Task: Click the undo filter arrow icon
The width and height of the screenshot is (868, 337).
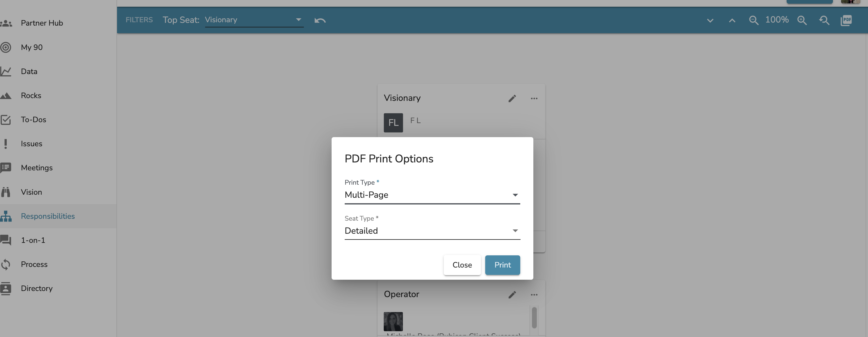Action: pos(320,20)
